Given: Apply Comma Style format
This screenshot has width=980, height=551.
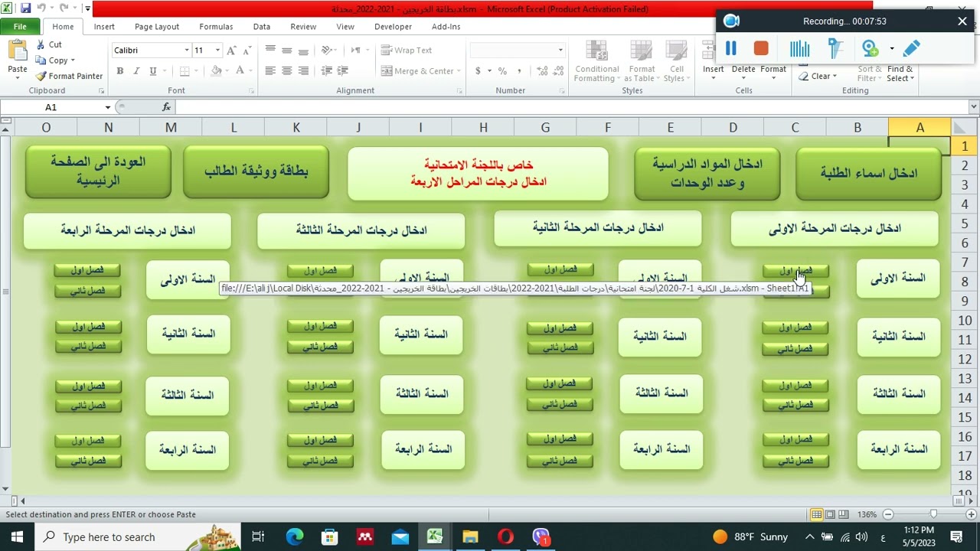Looking at the screenshot, I should (x=519, y=70).
